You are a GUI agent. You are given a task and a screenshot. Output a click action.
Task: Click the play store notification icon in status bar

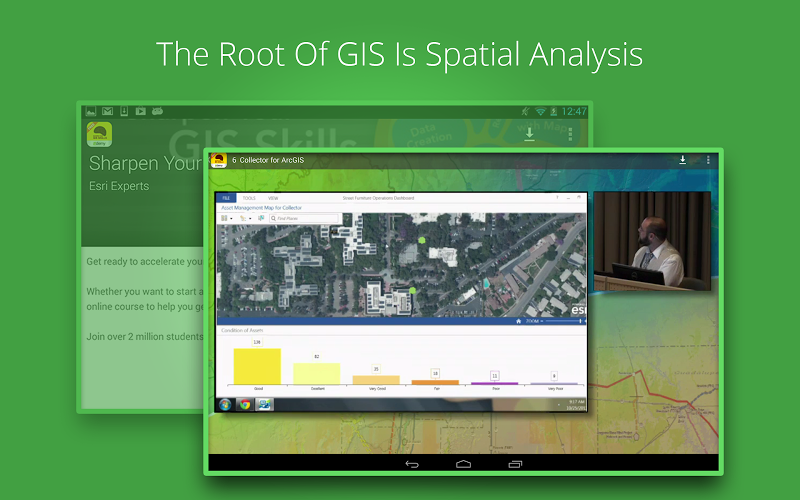[141, 111]
